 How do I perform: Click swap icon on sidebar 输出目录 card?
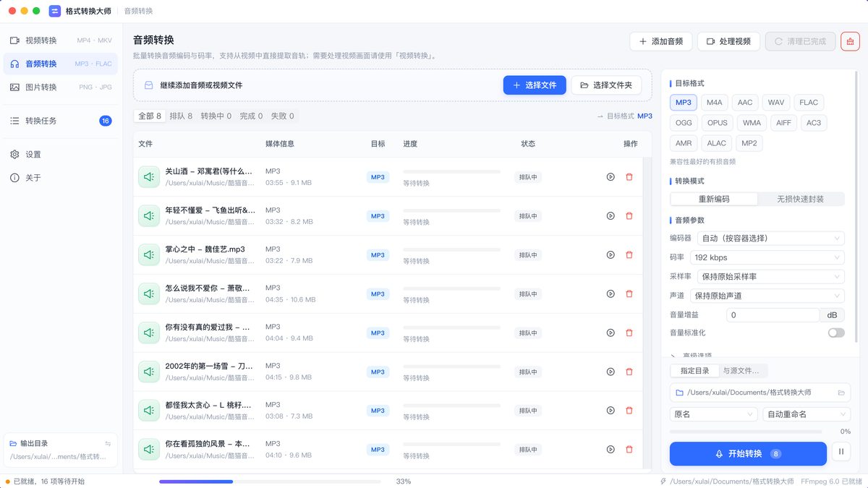click(108, 444)
